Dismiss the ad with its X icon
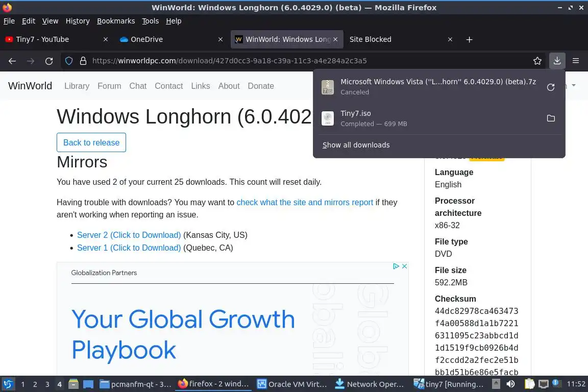Screen dimensions: 588x392 pyautogui.click(x=404, y=266)
